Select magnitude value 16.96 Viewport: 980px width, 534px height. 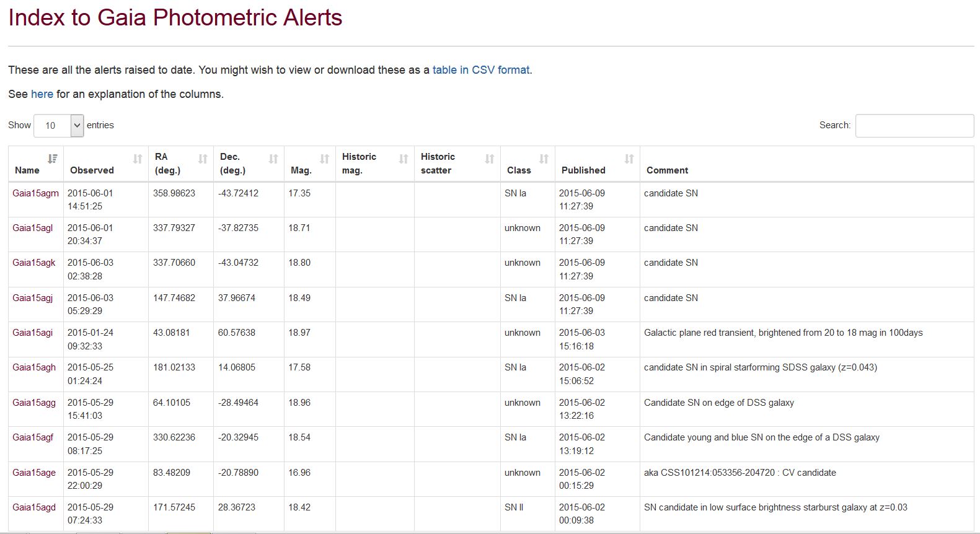point(299,473)
